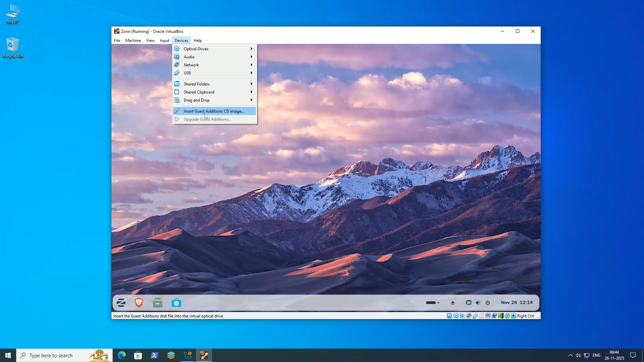Click the optical drive status icon in the statusbar
The height and width of the screenshot is (362, 644).
click(456, 316)
